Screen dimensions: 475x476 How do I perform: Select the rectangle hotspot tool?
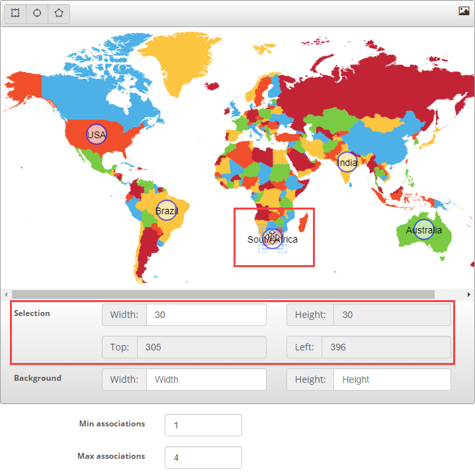click(x=15, y=13)
